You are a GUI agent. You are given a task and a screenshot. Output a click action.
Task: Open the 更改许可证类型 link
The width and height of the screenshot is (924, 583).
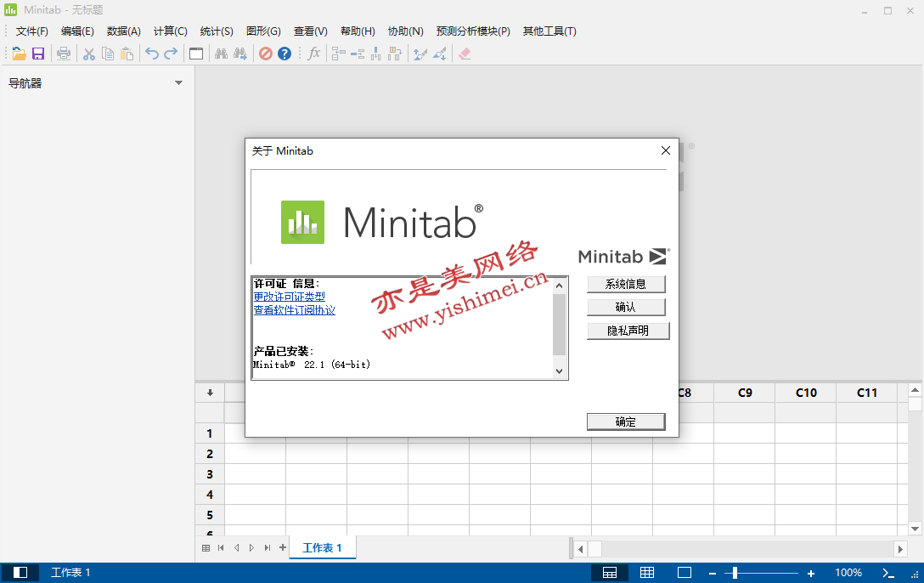coord(290,297)
